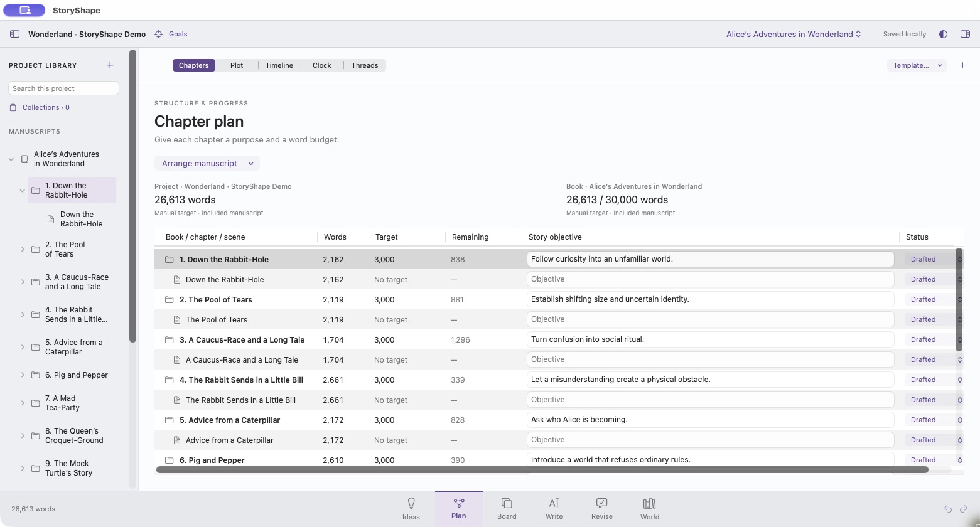The image size is (980, 527).
Task: Click the StoryShape app badge icon
Action: coord(24,10)
